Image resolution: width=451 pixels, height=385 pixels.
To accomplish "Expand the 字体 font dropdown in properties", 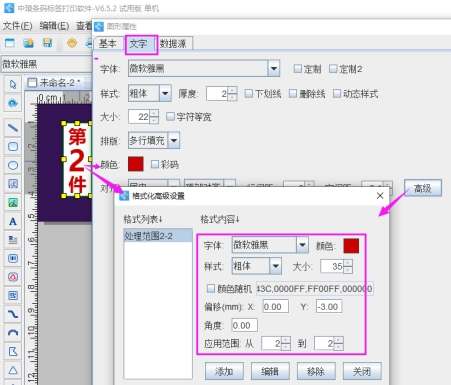I will 274,69.
